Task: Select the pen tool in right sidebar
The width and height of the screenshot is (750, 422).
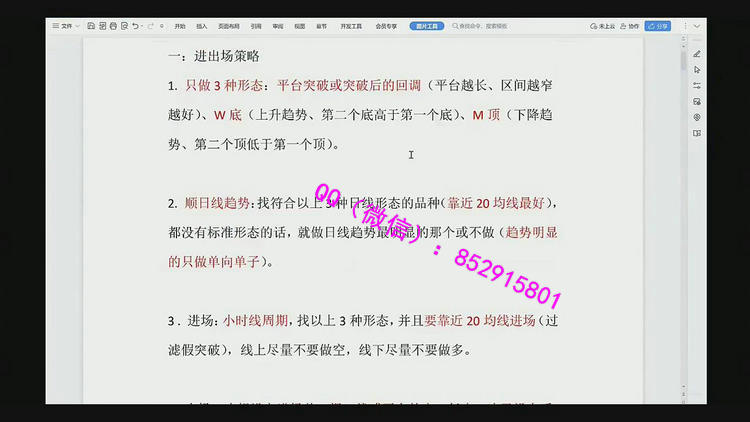Action: (x=697, y=53)
